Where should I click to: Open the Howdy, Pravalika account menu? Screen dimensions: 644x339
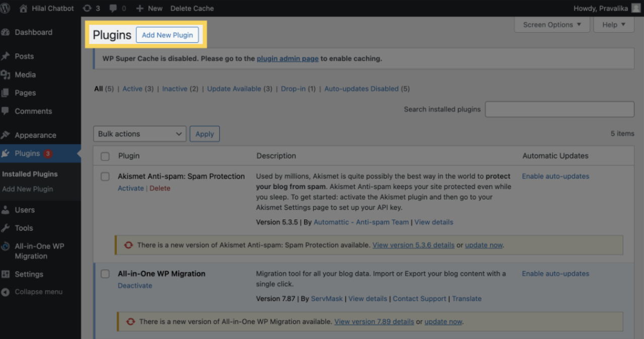pyautogui.click(x=607, y=8)
